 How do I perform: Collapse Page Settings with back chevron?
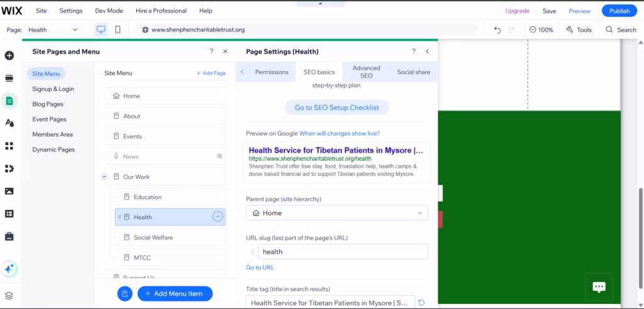coord(427,51)
